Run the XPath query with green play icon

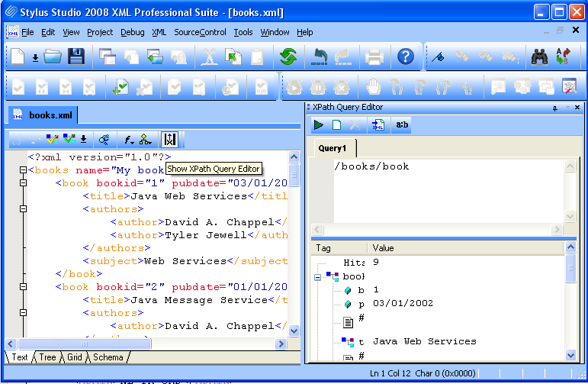[319, 125]
